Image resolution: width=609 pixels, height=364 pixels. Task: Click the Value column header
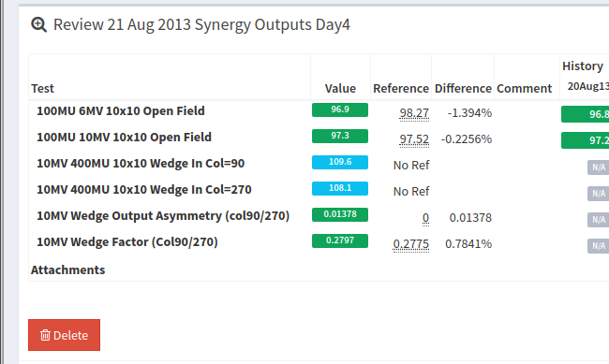(340, 89)
